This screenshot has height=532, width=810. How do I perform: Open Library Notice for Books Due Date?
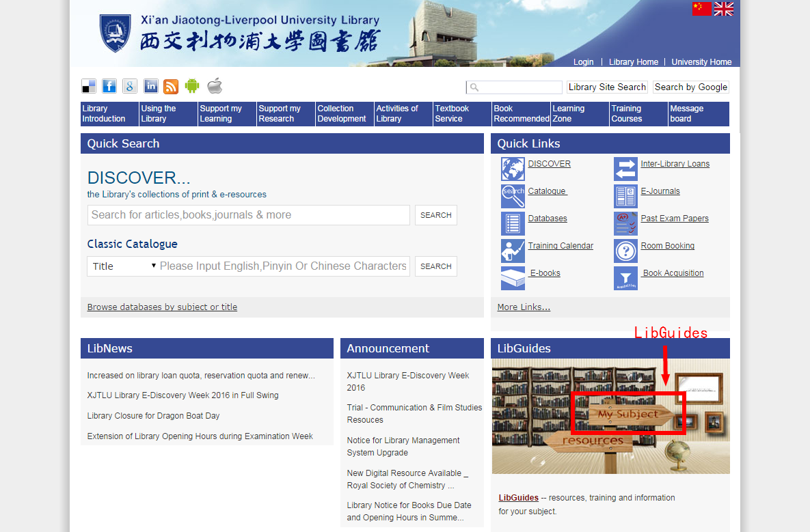pos(409,512)
